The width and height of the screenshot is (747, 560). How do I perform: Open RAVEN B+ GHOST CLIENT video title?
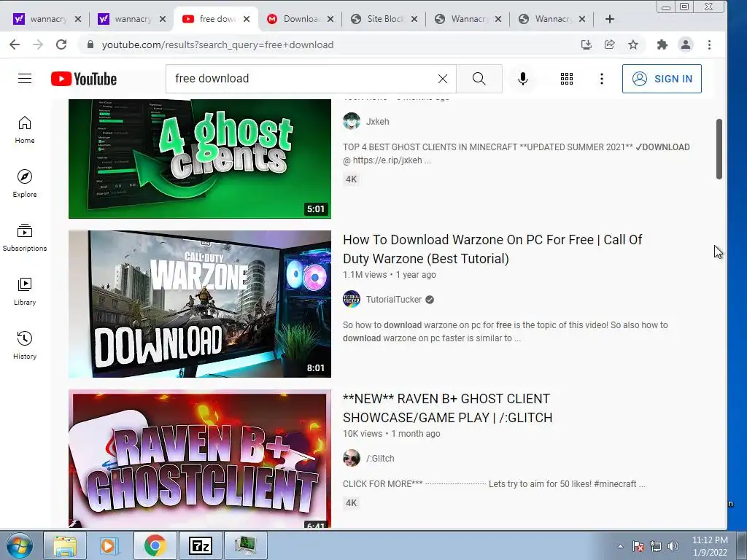coord(448,408)
